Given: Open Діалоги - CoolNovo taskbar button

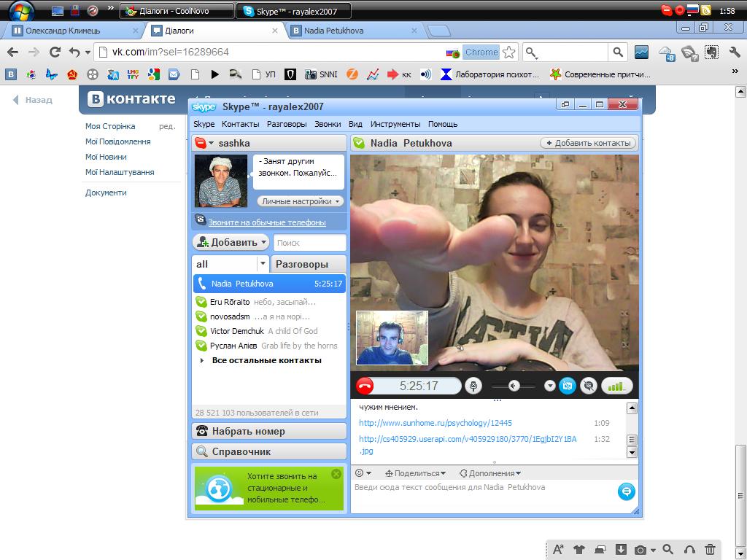Looking at the screenshot, I should pyautogui.click(x=177, y=11).
